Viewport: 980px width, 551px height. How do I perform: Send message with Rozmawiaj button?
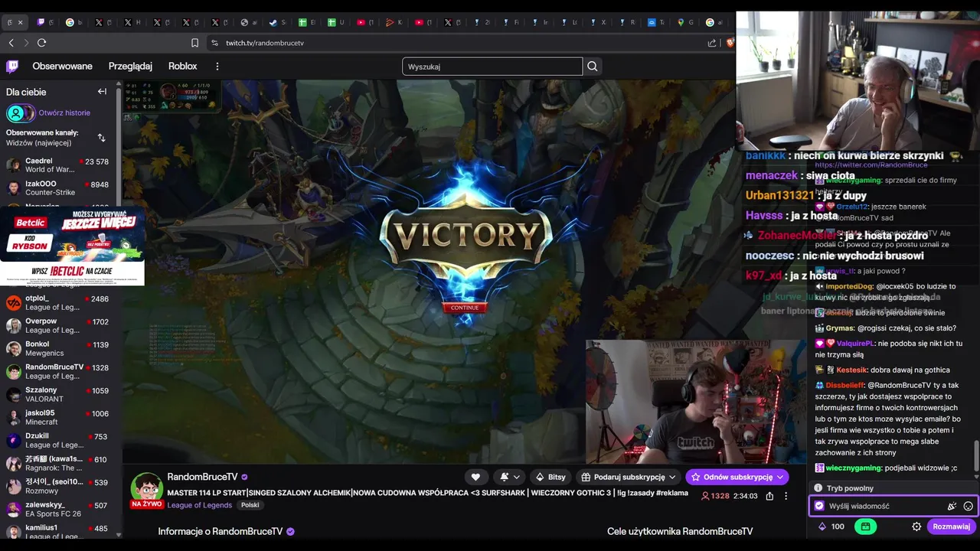pos(951,527)
